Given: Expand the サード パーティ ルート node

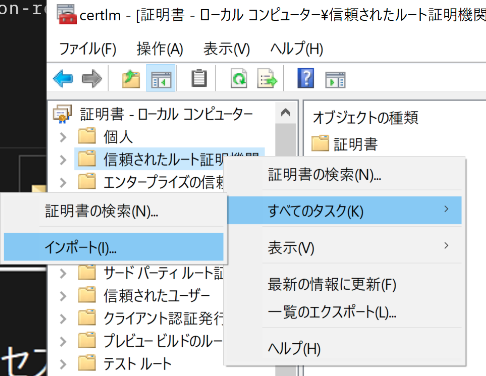Looking at the screenshot, I should tap(63, 273).
